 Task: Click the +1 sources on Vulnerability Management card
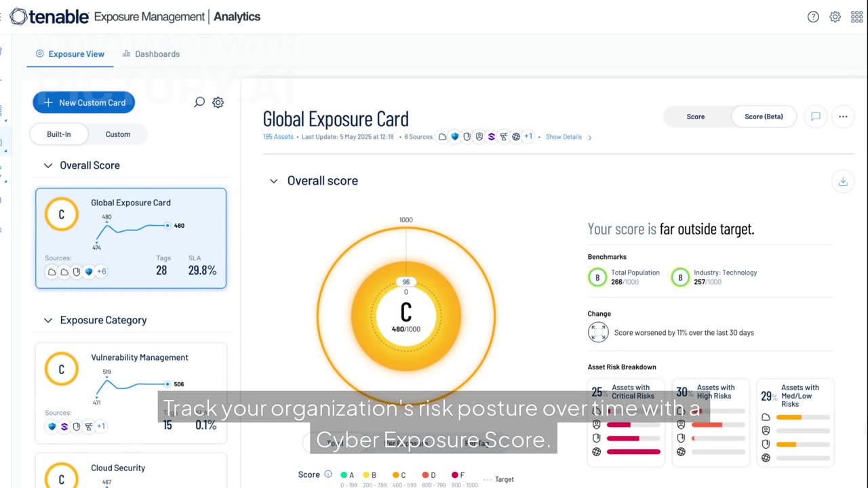pyautogui.click(x=100, y=426)
